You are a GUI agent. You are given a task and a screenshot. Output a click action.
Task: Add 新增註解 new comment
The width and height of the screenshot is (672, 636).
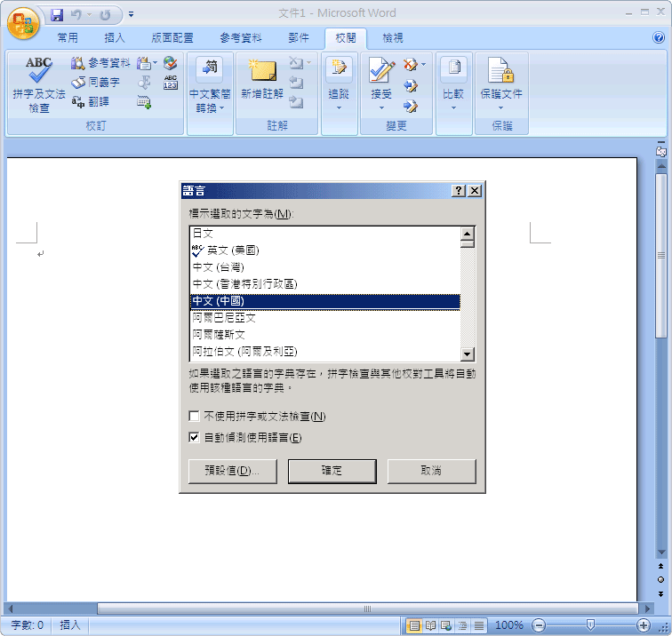[262, 78]
